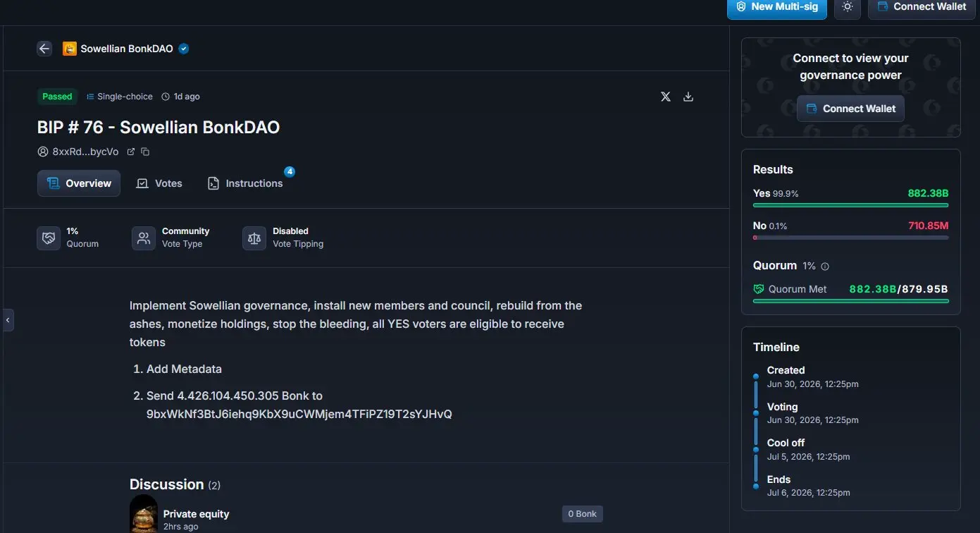This screenshot has height=533, width=980.
Task: Click the New Multi-sig button
Action: pyautogui.click(x=777, y=7)
